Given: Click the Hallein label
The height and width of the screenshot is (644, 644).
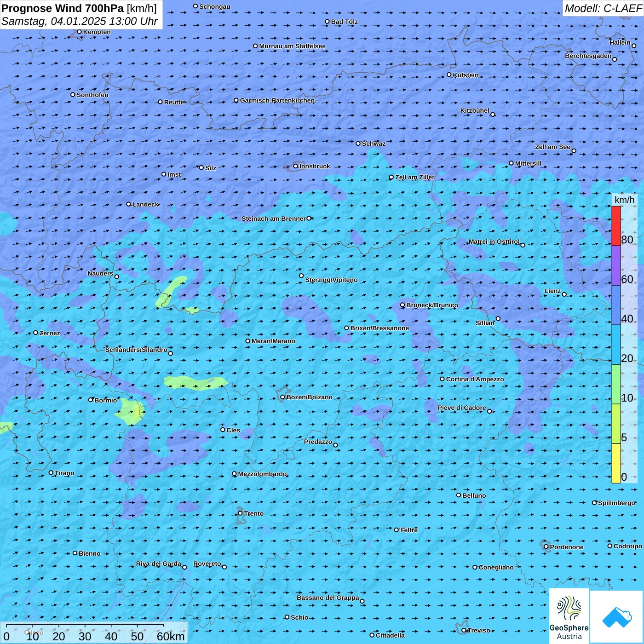Looking at the screenshot, I should click(620, 42).
